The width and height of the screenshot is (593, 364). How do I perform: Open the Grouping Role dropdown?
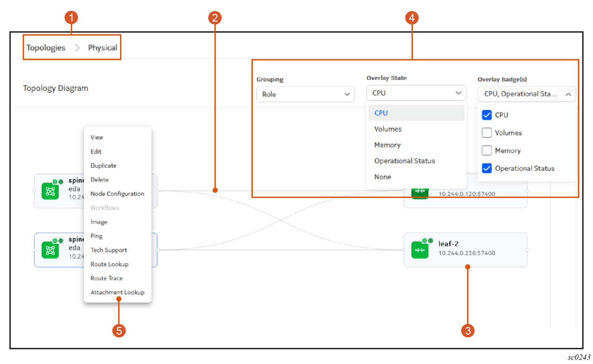pos(305,94)
